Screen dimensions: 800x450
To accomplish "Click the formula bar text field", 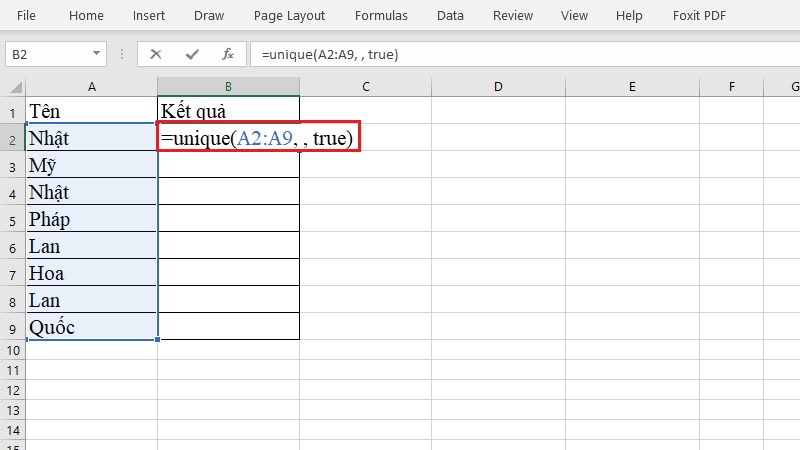I will coord(524,54).
